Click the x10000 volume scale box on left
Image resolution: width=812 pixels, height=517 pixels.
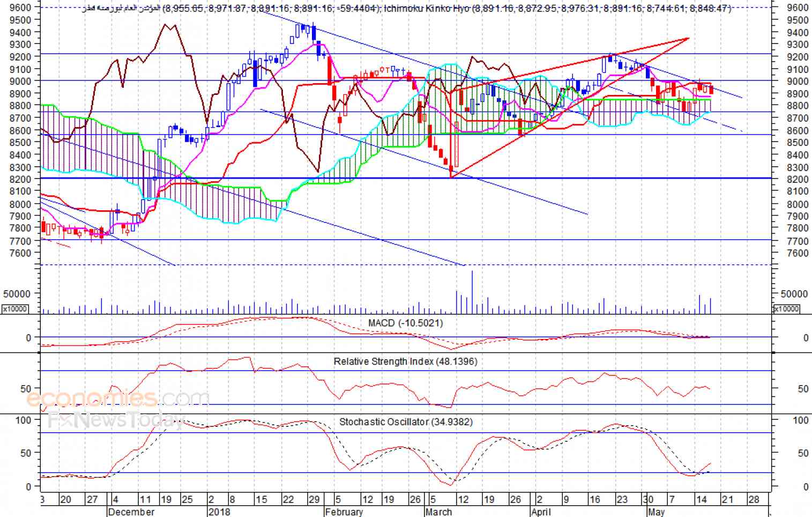(x=15, y=309)
